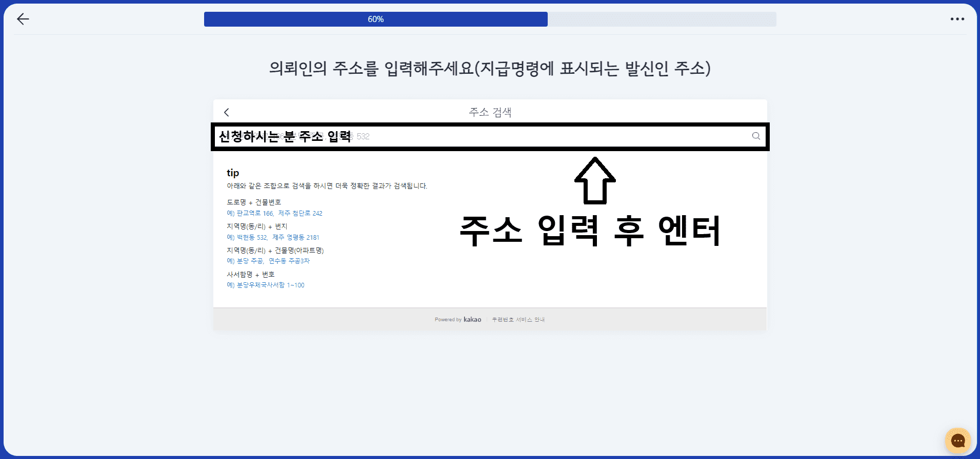This screenshot has width=980, height=459.
Task: Click the 60% progress bar
Action: [x=490, y=19]
